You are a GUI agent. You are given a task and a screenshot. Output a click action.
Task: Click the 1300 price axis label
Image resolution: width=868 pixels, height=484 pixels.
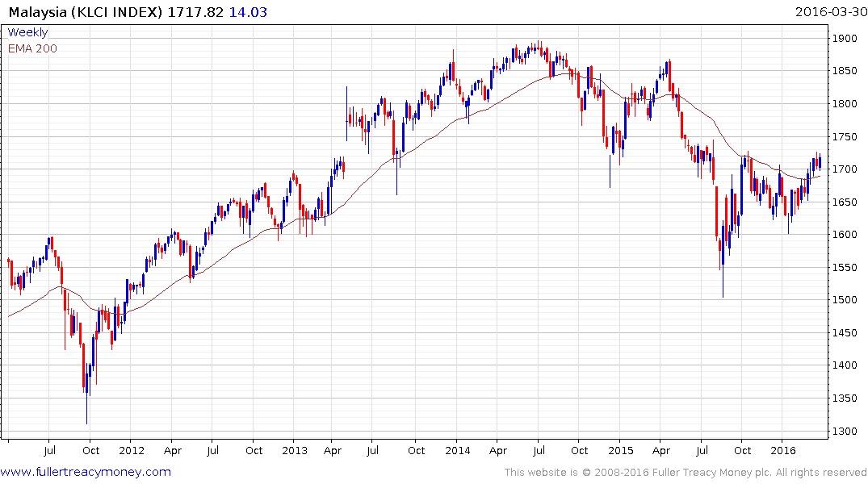point(845,431)
